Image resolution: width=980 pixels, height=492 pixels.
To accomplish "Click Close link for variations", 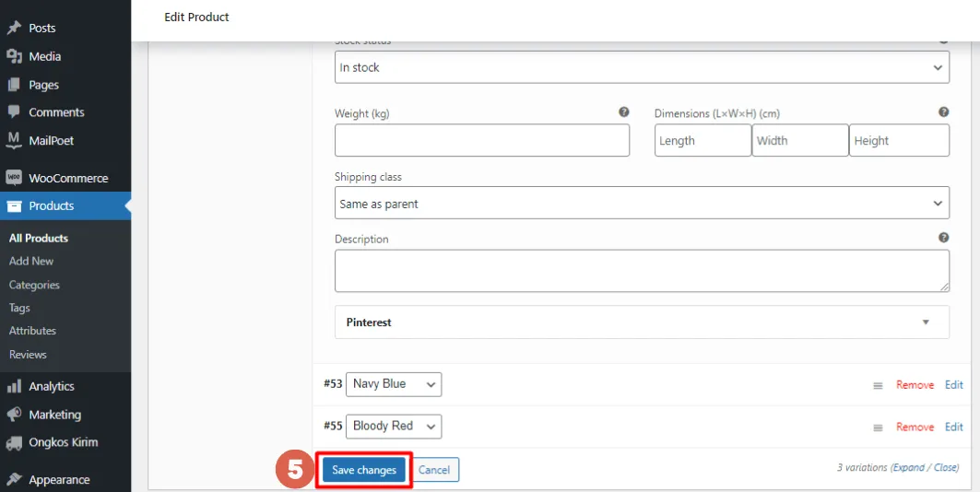I will [x=945, y=468].
